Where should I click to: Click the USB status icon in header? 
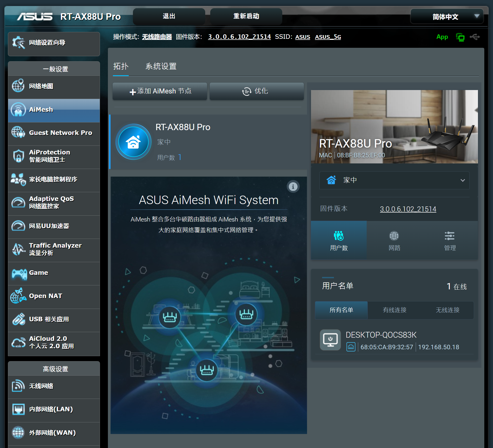(475, 37)
